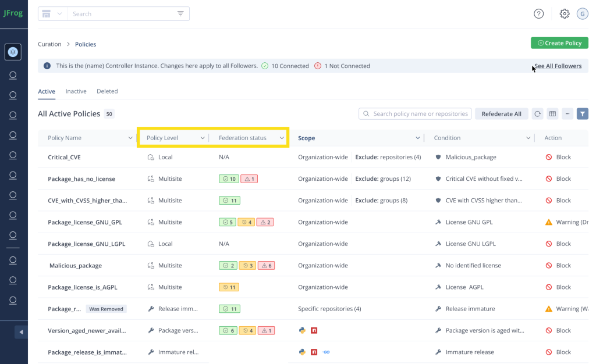Screen dimensions: 596x364
Task: Click the Curation icon in the left sidebar
Action: click(13, 52)
